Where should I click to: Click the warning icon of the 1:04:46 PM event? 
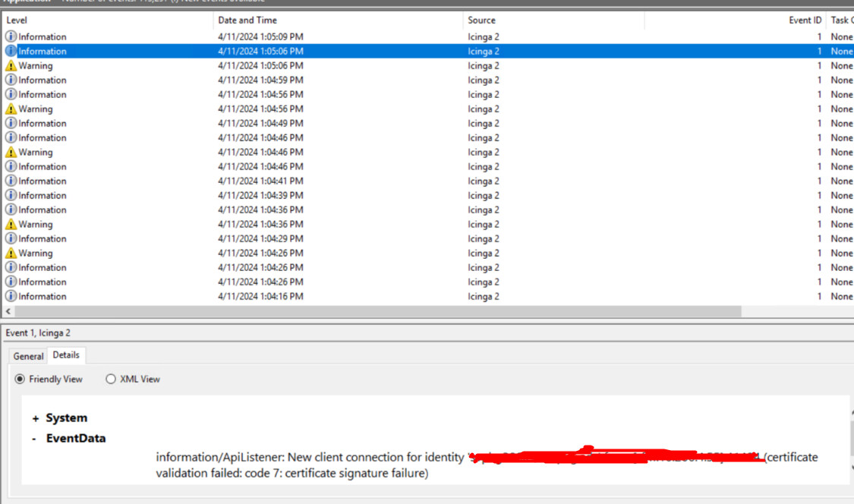[11, 152]
